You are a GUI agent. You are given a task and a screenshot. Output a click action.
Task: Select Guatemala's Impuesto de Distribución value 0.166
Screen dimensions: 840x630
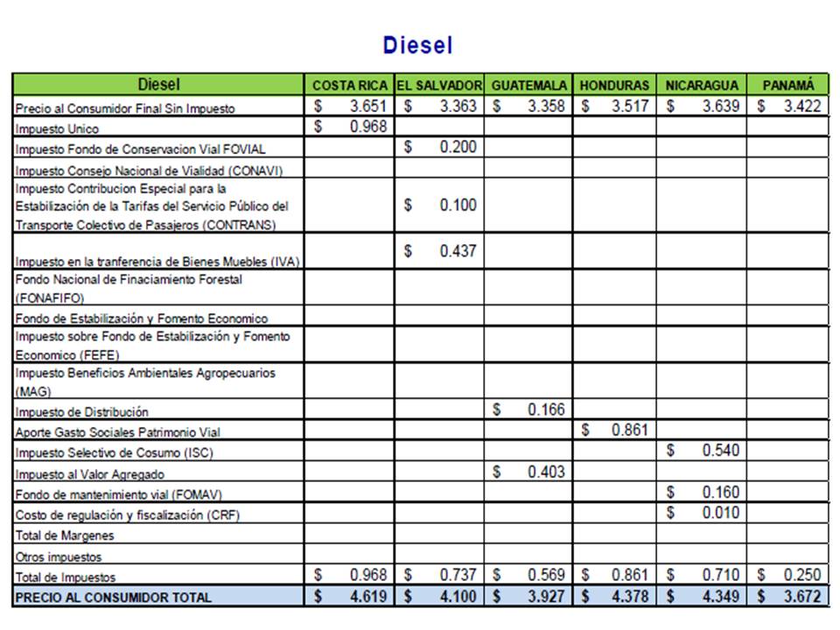[546, 409]
